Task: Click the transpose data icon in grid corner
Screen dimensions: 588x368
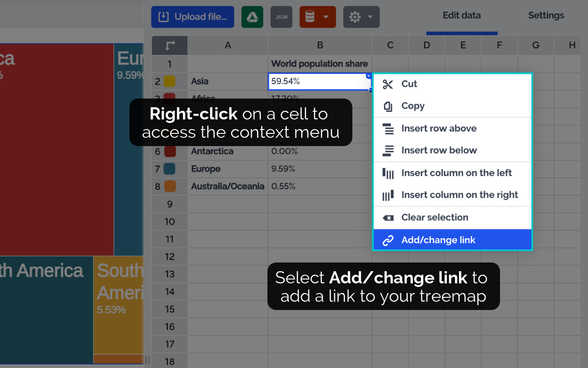Action: (x=170, y=45)
